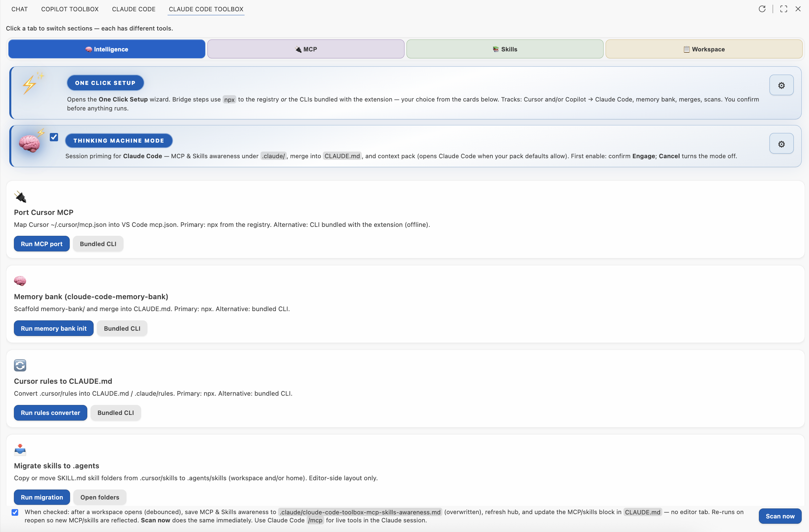Switch to the CHAT tab
809x532 pixels.
19,9
